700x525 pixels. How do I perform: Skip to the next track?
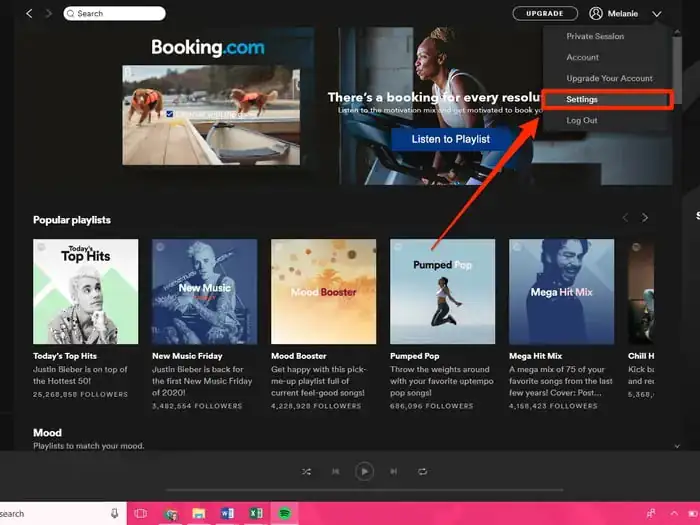coord(394,471)
